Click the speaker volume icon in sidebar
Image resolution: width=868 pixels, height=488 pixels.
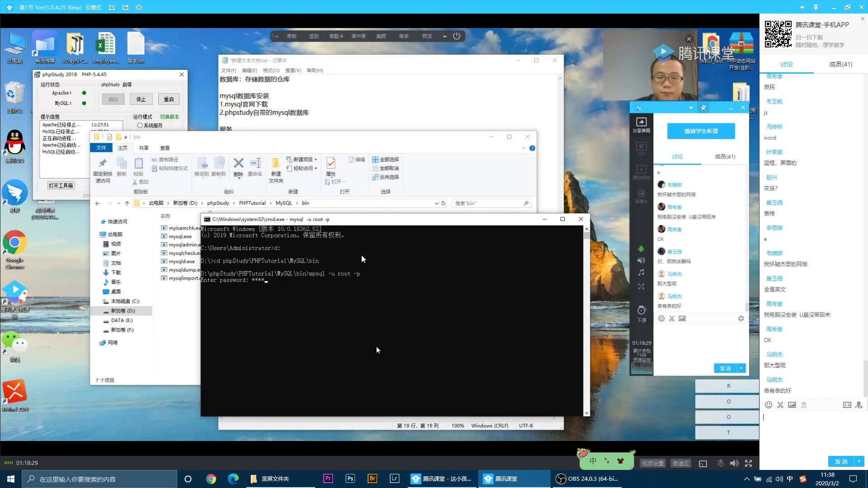tap(641, 260)
